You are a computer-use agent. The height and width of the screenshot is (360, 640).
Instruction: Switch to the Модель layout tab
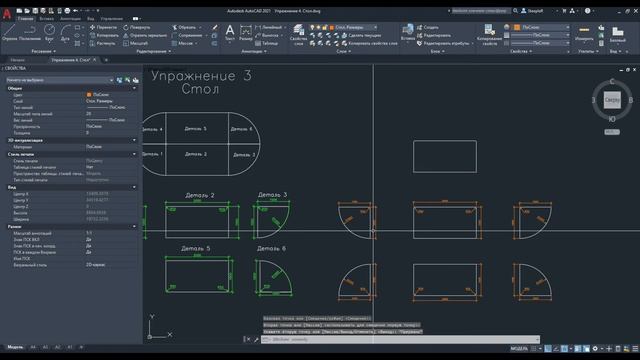coord(16,347)
